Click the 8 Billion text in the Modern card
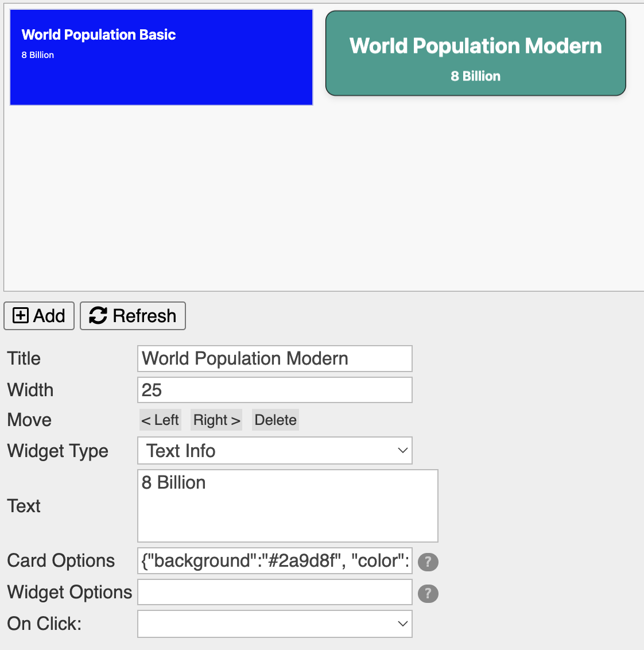Screen dimensions: 644x650 tap(475, 76)
